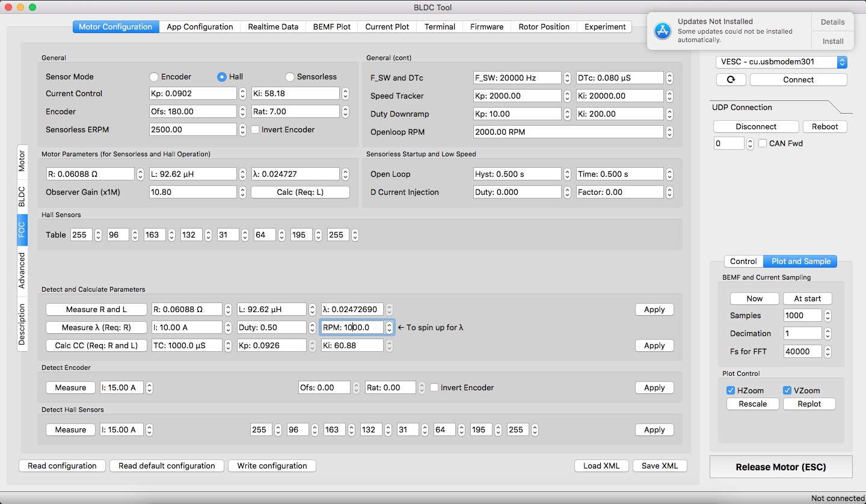This screenshot has height=504, width=866.
Task: Click the Duty: 0.50 input field
Action: [x=271, y=327]
